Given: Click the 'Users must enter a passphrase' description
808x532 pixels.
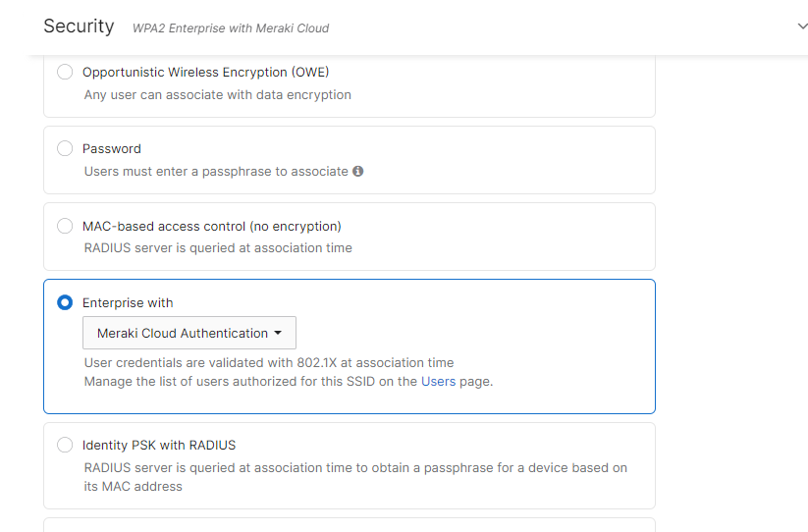Looking at the screenshot, I should coord(216,171).
